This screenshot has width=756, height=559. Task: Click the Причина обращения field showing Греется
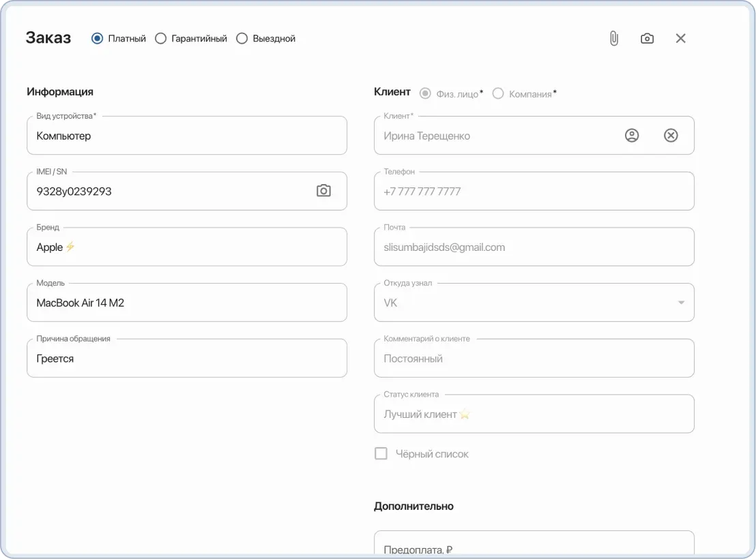click(x=186, y=357)
